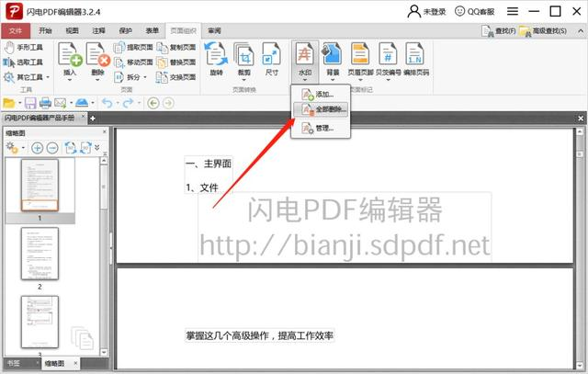The width and height of the screenshot is (588, 374).
Task: Open the hamburger menu in title bar
Action: [x=513, y=12]
